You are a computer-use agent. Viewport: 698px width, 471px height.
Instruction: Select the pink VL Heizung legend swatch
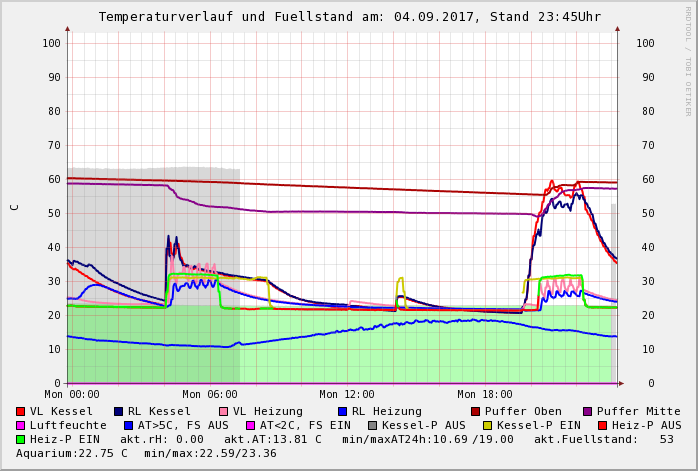[223, 411]
